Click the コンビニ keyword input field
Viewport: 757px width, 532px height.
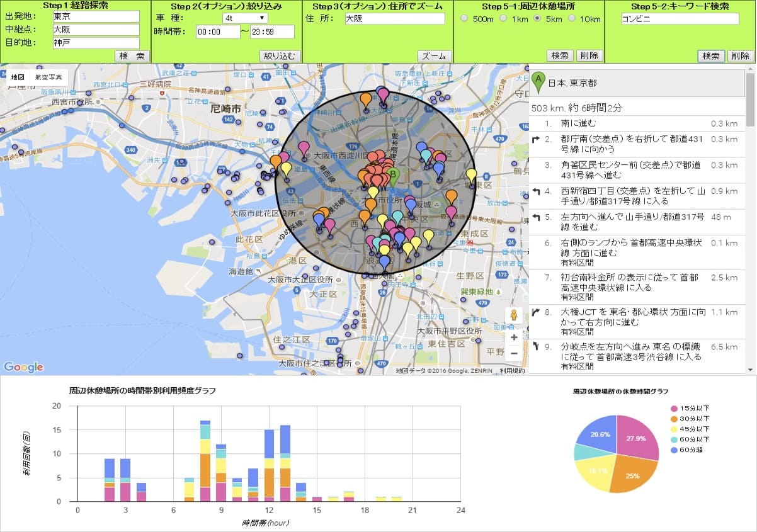point(679,19)
